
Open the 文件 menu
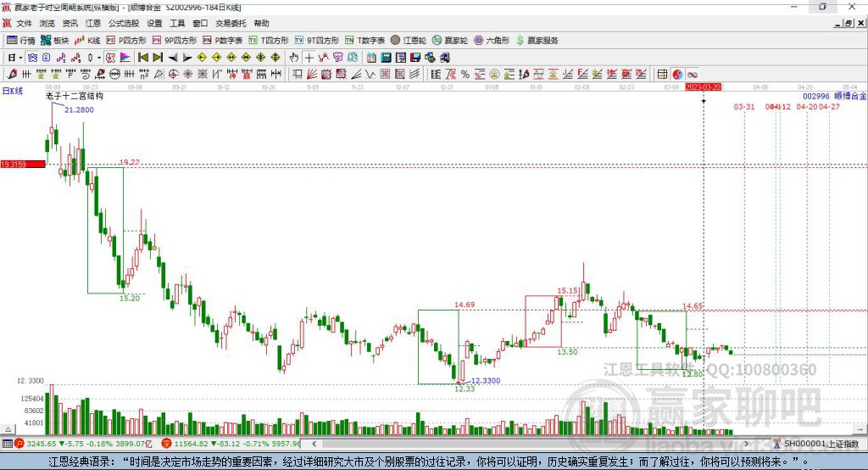(25, 23)
